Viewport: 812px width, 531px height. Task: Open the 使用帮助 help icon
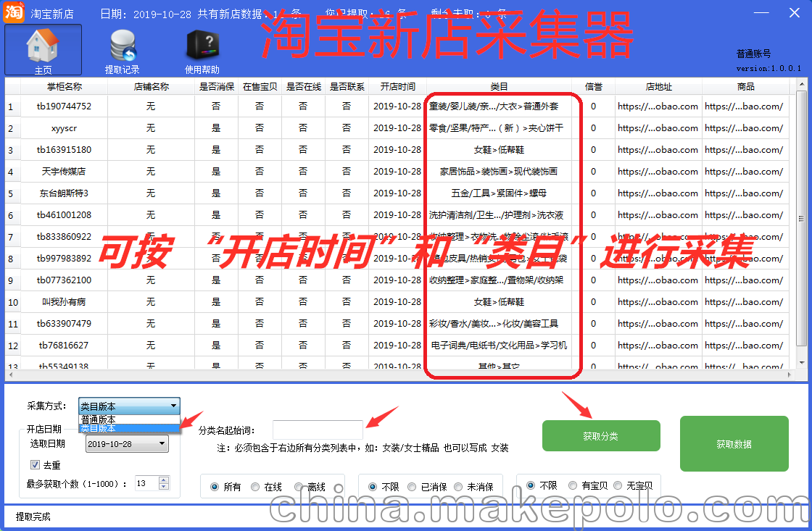coord(202,51)
